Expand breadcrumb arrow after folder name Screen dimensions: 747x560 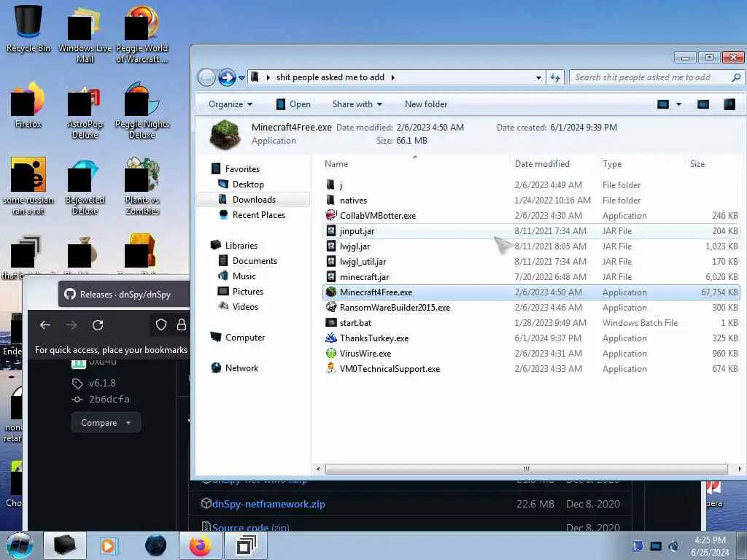[393, 77]
